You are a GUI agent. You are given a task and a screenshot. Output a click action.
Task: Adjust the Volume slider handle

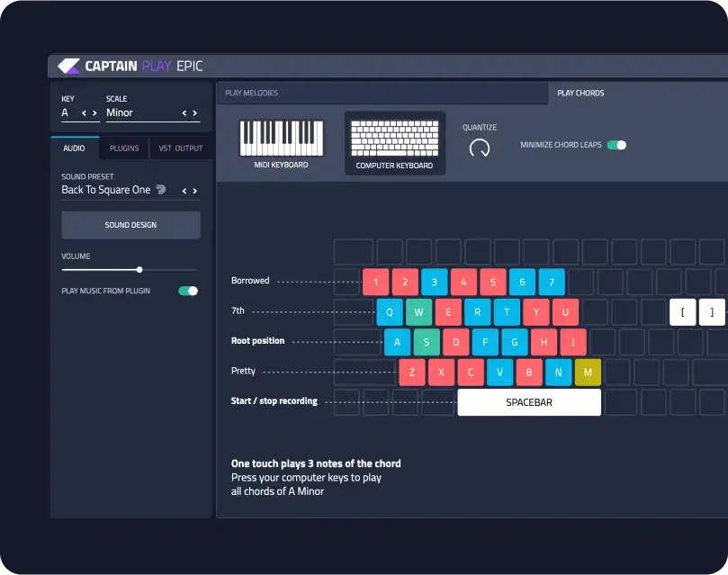click(x=139, y=269)
